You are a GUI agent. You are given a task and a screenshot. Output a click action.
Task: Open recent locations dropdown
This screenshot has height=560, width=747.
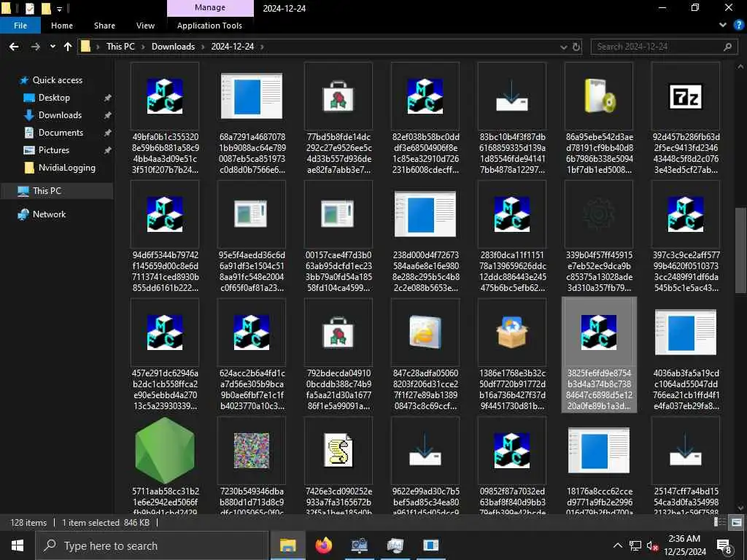tap(53, 47)
